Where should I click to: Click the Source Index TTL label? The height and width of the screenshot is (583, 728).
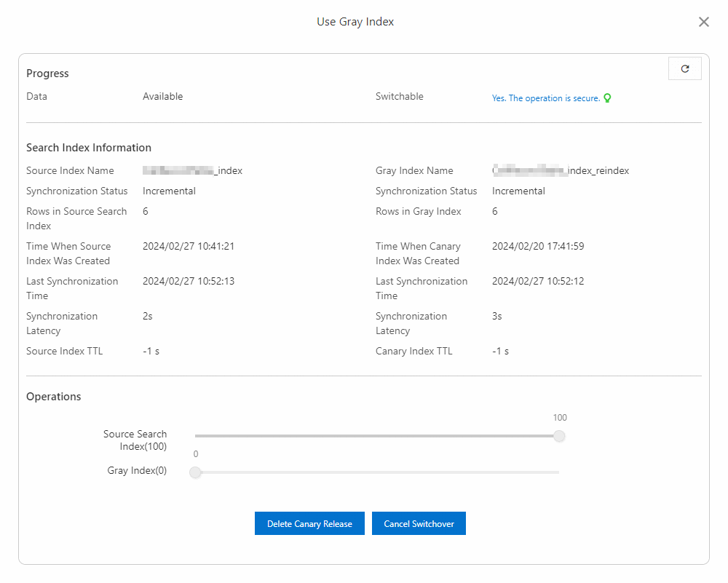[65, 351]
